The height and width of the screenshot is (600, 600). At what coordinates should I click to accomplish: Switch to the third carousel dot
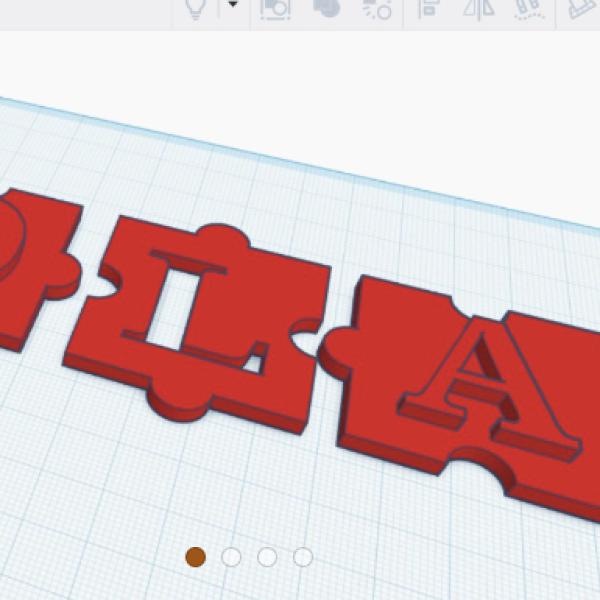267,557
